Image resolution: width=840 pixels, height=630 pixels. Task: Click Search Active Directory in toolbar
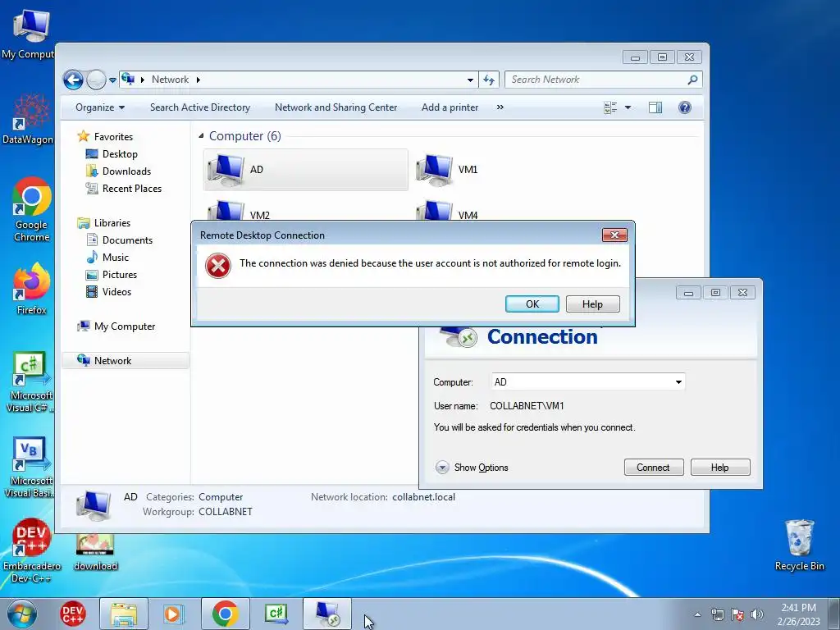point(200,107)
